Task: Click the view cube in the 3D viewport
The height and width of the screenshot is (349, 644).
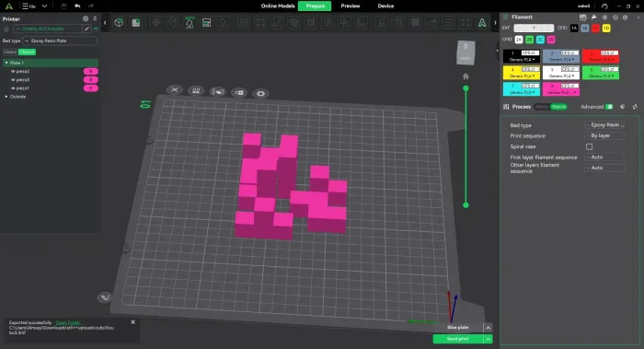Action: click(x=466, y=52)
